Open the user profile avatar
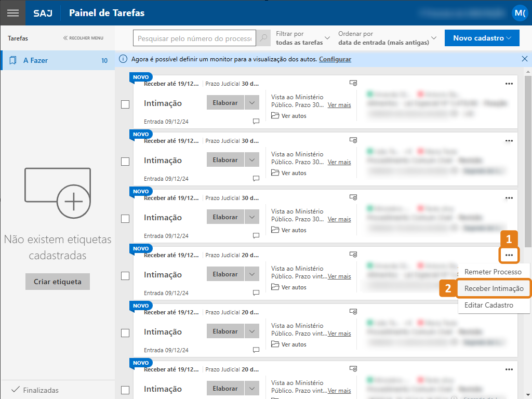Viewport: 532px width, 399px height. pos(519,13)
